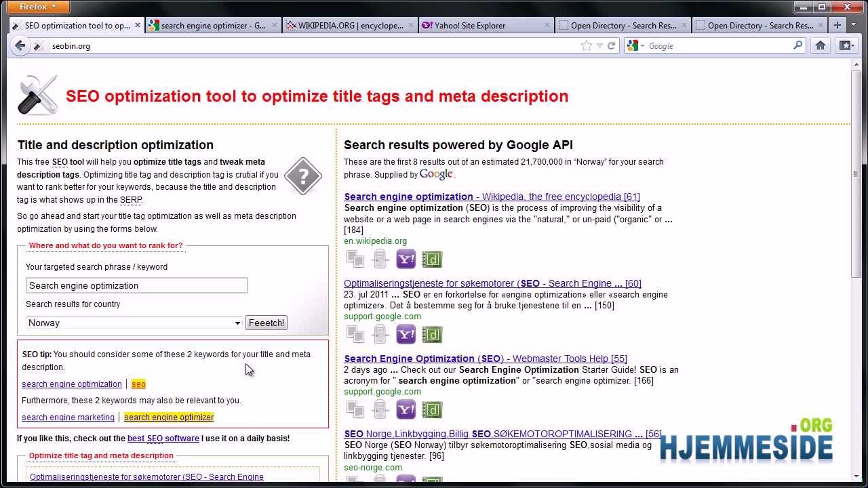Close the SEO optimization tool tab
The image size is (868, 488).
[x=138, y=25]
